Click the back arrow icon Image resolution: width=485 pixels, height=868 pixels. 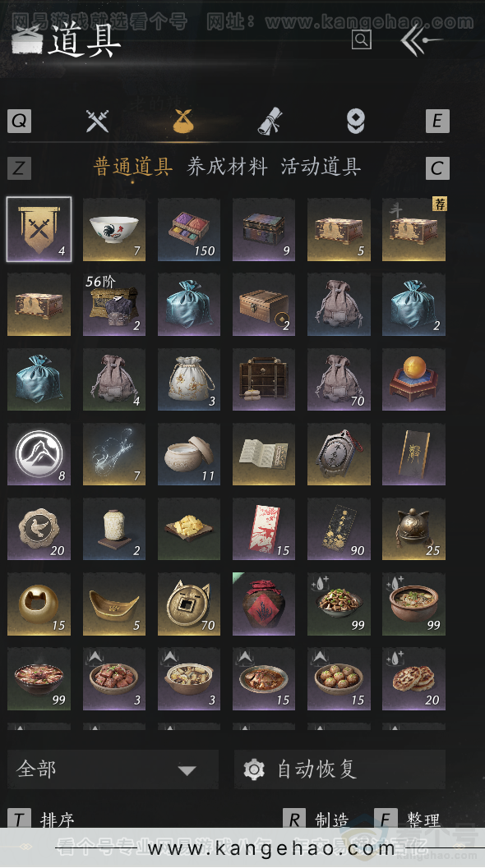click(x=421, y=40)
